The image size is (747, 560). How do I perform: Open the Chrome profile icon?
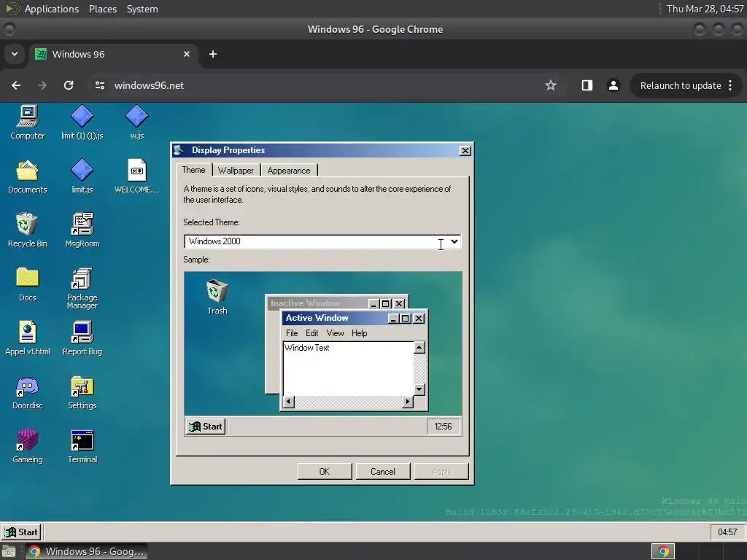[x=613, y=85]
